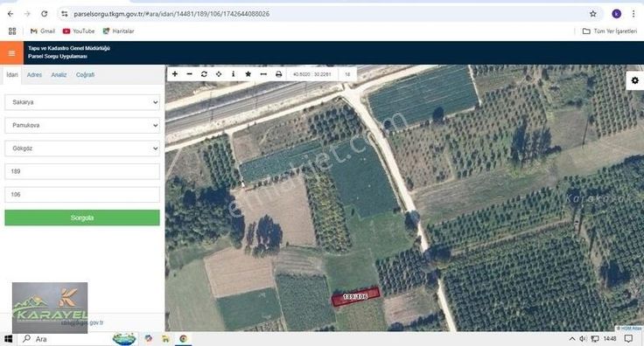Click the green Sorgula button

point(82,218)
